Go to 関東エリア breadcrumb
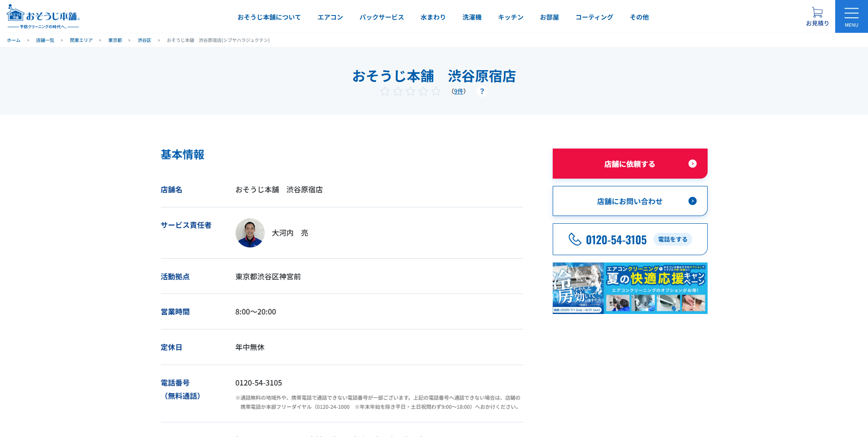 pyautogui.click(x=81, y=40)
